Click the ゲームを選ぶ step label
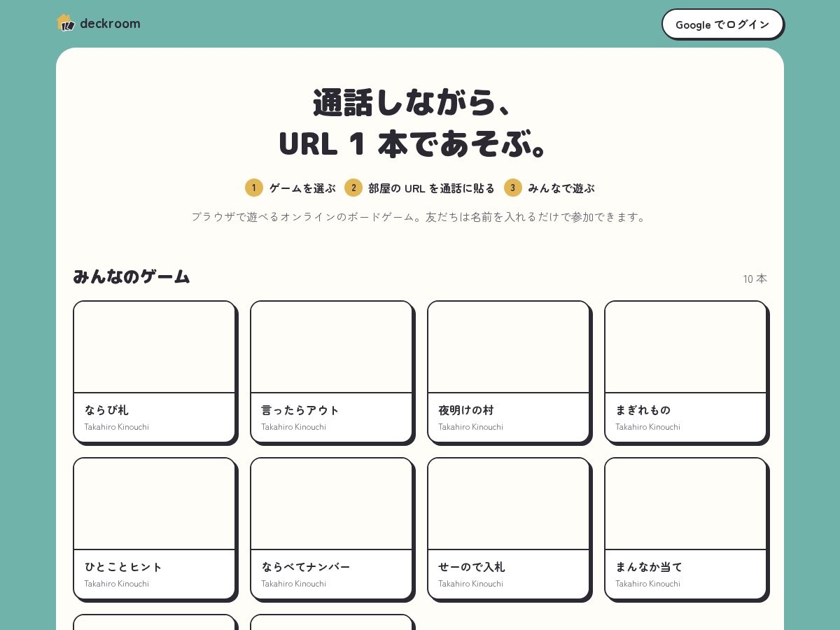 [x=302, y=188]
